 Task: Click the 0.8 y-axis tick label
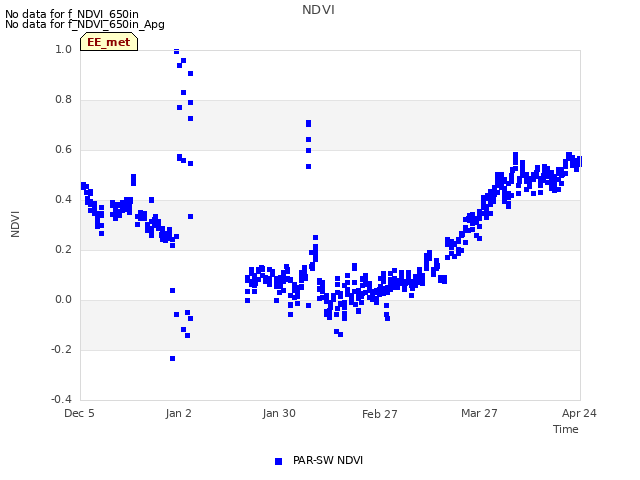[x=63, y=100]
